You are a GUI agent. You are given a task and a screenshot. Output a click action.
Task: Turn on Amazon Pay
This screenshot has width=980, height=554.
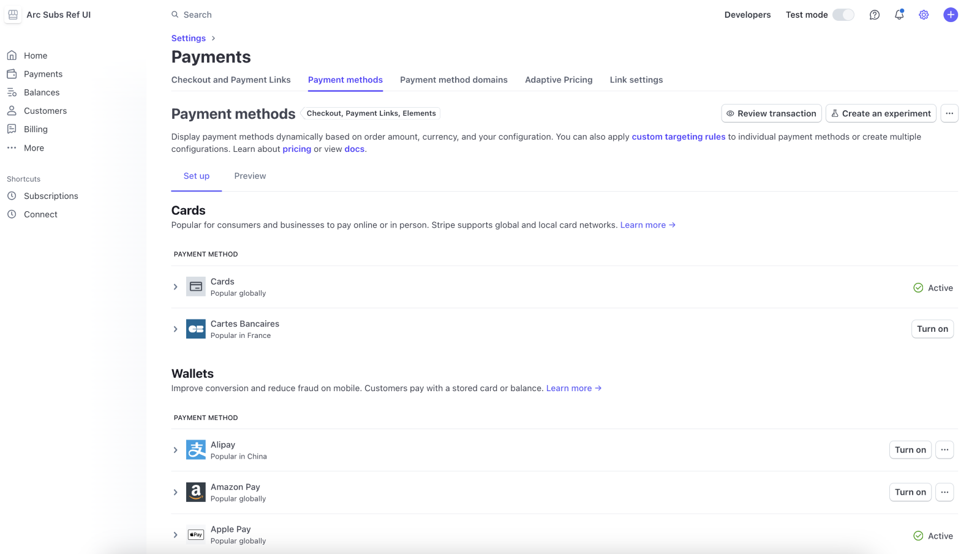(910, 492)
